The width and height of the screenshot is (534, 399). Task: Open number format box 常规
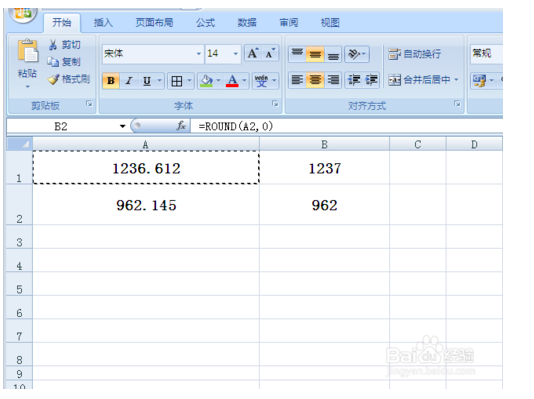[486, 53]
